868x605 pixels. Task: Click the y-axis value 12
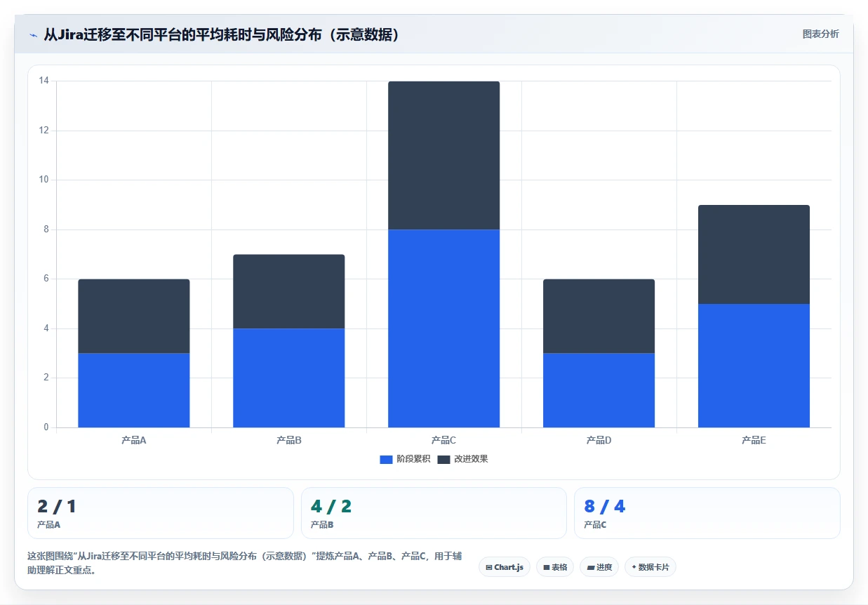point(44,131)
